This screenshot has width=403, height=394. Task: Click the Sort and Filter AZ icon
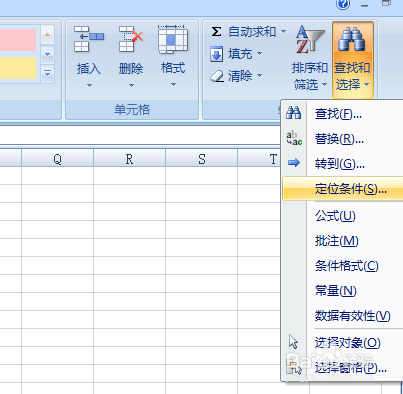point(310,39)
